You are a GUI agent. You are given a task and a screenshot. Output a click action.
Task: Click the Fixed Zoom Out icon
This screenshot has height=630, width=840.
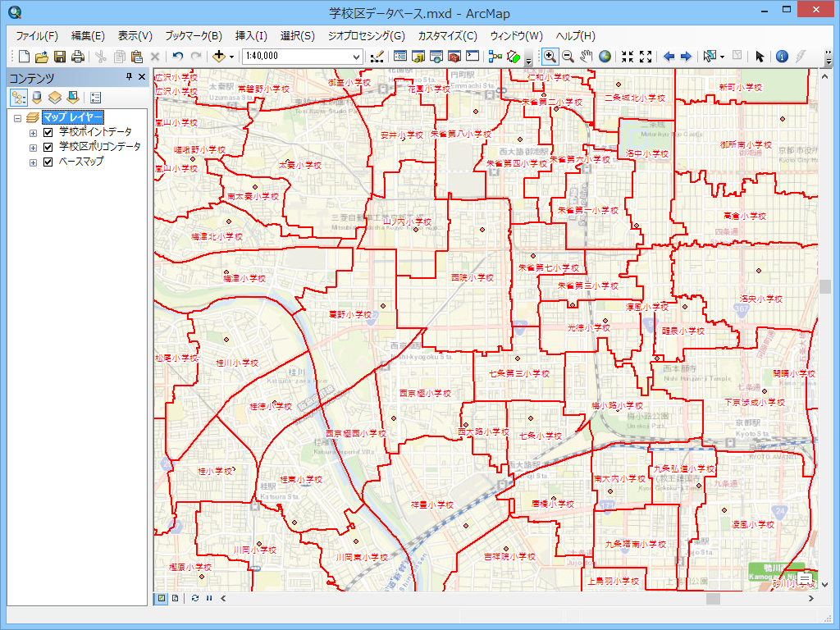[646, 57]
